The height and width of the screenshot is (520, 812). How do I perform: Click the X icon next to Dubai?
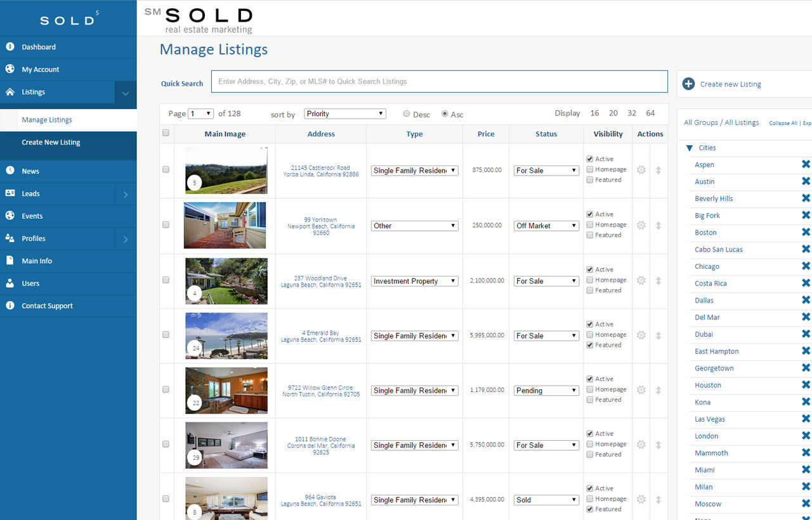pyautogui.click(x=806, y=334)
